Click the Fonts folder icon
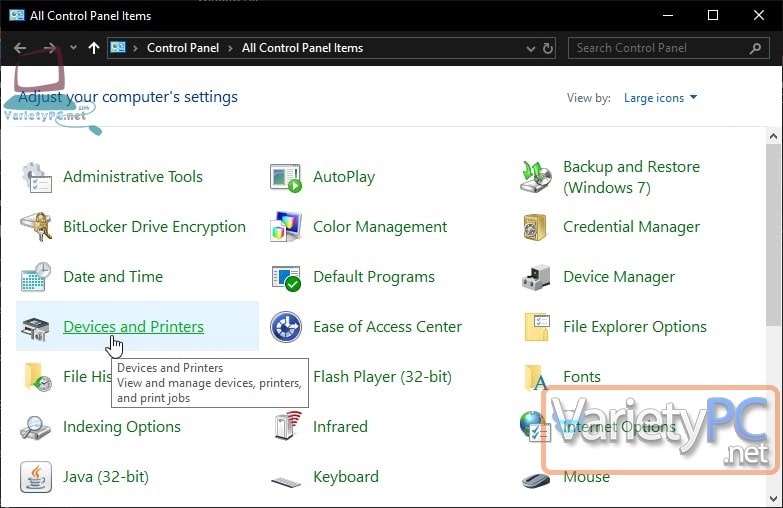 click(536, 378)
